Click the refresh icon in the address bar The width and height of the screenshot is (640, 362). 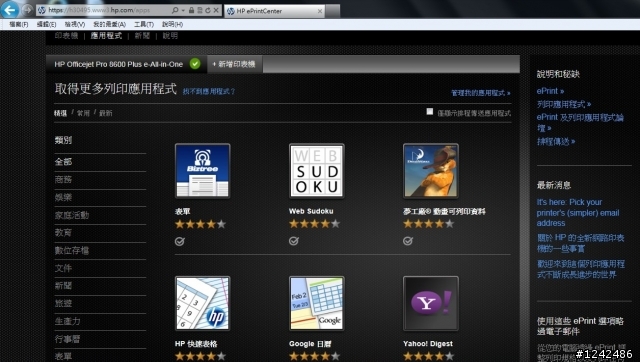click(x=208, y=10)
